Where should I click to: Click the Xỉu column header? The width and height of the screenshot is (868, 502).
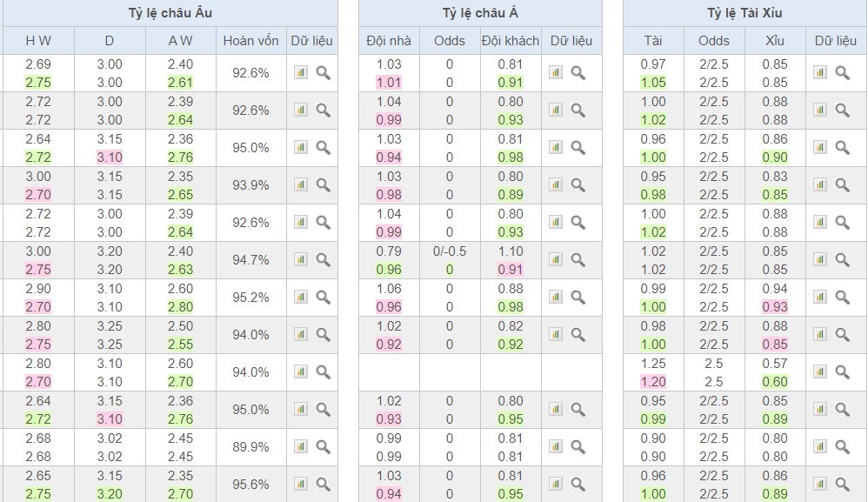(774, 41)
